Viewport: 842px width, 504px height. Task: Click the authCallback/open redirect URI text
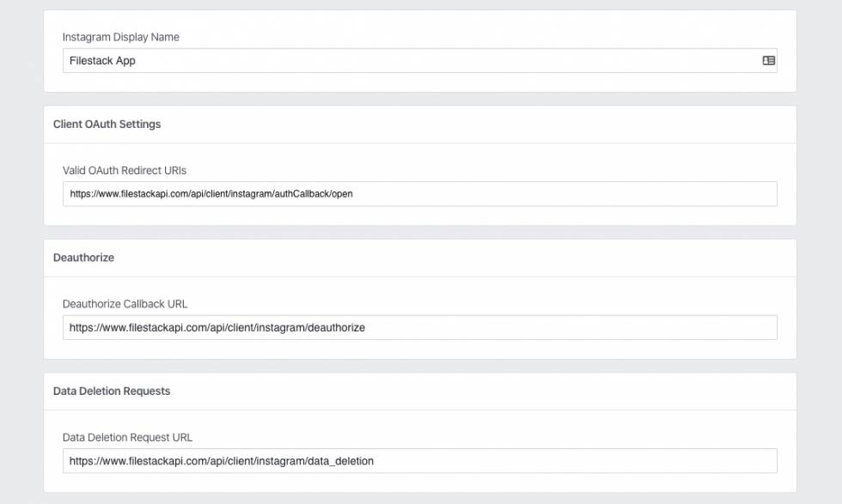click(214, 194)
